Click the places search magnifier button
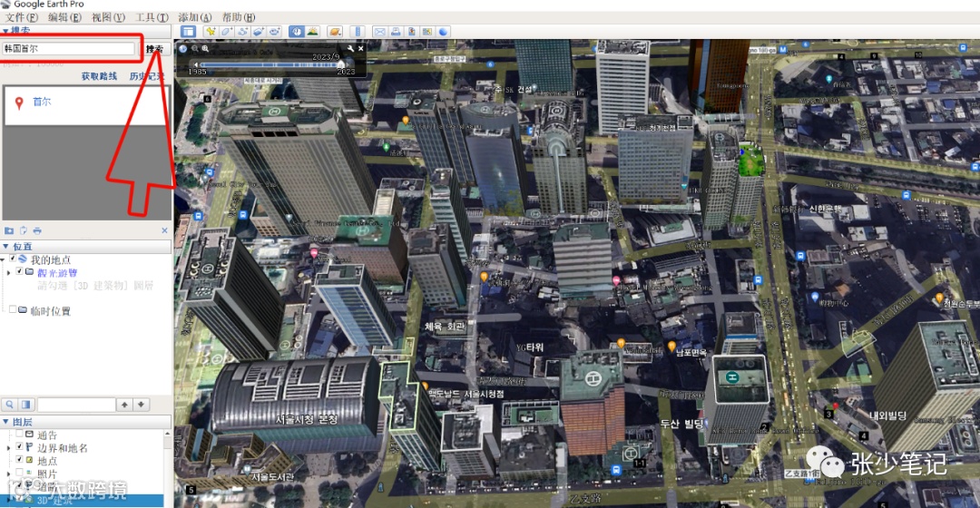Viewport: 980px width, 508px height. pos(10,405)
